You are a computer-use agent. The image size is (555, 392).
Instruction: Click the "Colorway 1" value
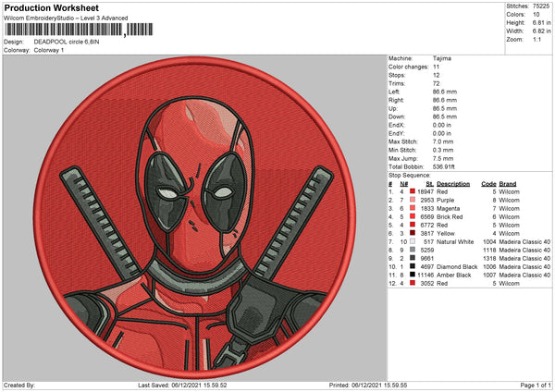point(49,50)
